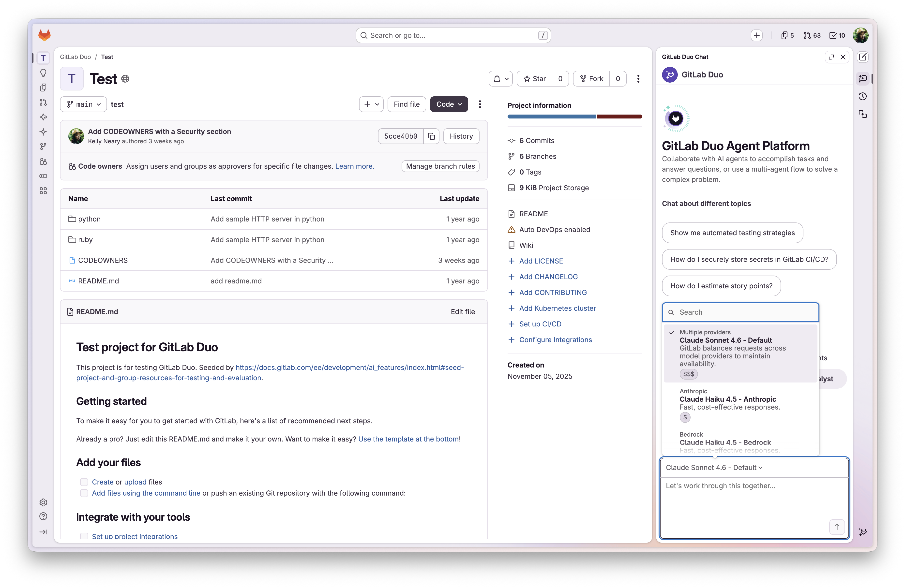Click Edit file for README.md

point(462,312)
